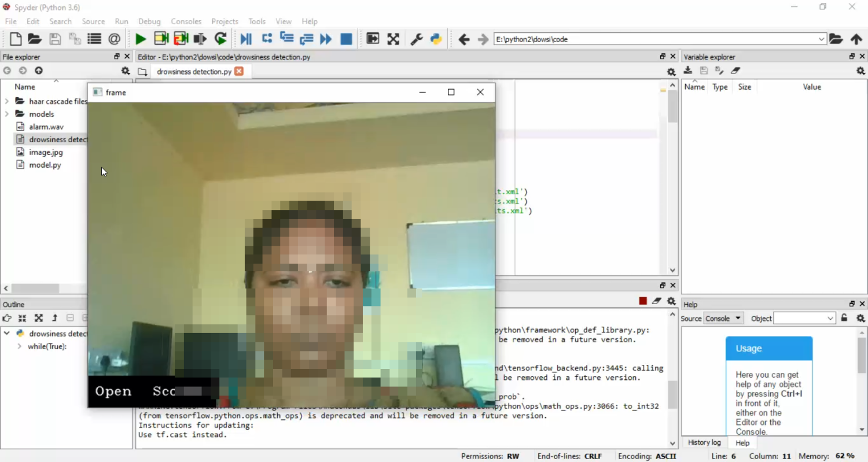Collapse all items in the Outline pane
Screen dimensions: 868x462
coord(23,318)
